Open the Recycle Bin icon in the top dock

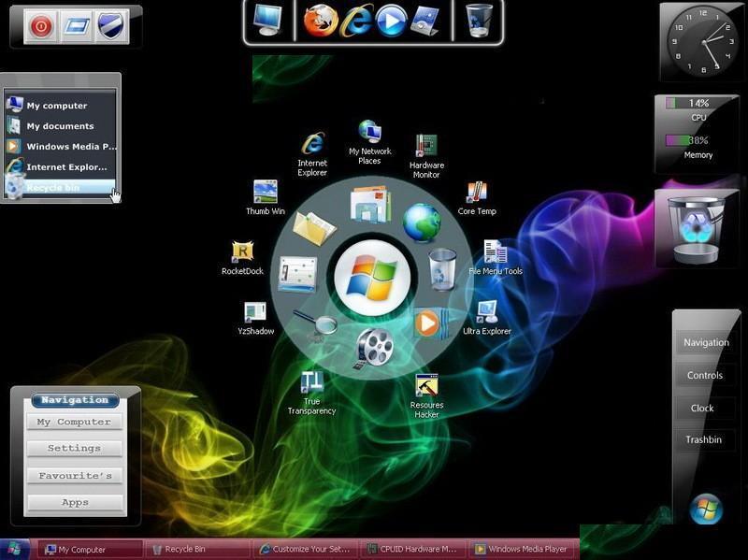pos(479,20)
